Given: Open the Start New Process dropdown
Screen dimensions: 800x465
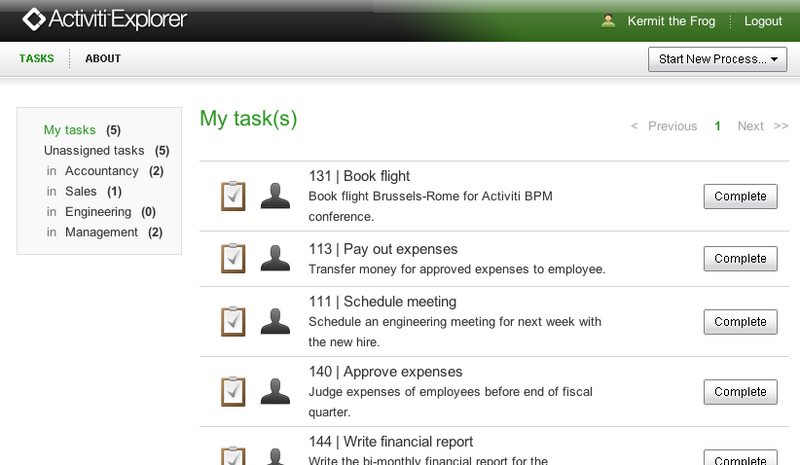Looking at the screenshot, I should click(x=717, y=59).
